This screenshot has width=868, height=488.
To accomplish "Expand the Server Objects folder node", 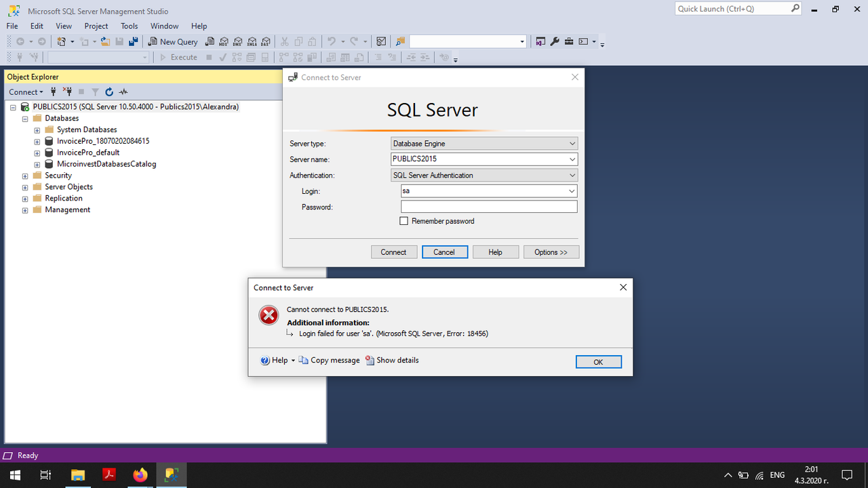I will tap(25, 188).
